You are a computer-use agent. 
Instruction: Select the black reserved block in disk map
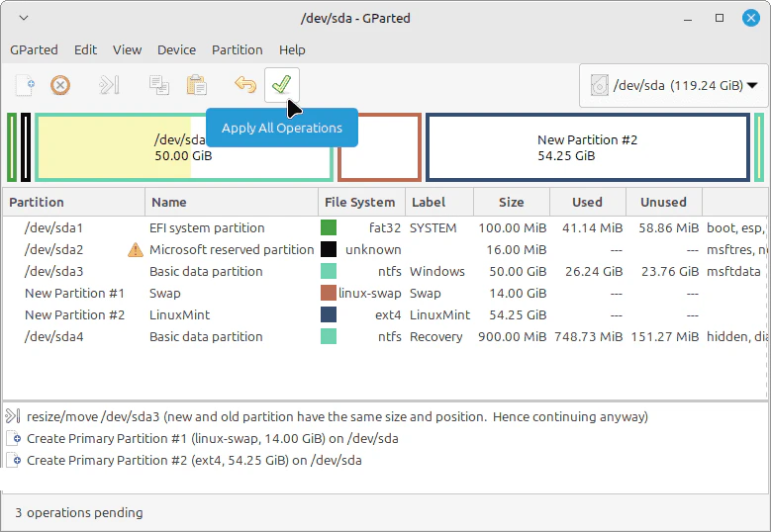[26, 147]
